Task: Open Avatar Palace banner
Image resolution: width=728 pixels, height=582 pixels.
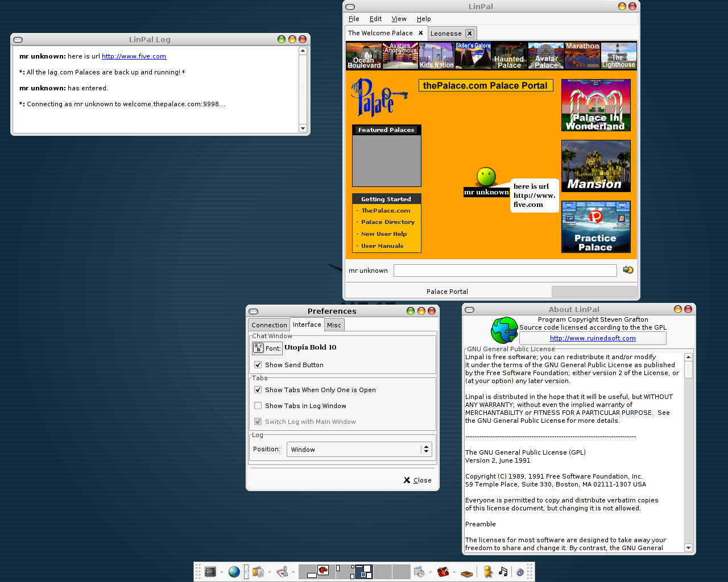Action: 546,56
